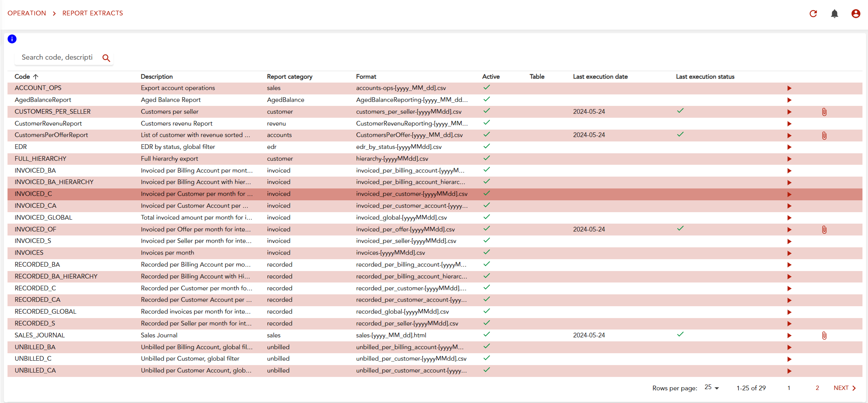Open the user account menu icon

pos(856,14)
